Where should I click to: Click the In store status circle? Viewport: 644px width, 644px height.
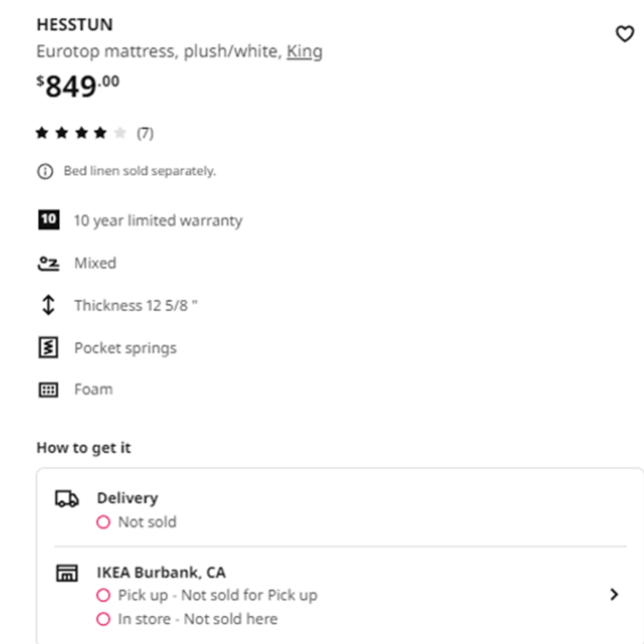click(103, 619)
